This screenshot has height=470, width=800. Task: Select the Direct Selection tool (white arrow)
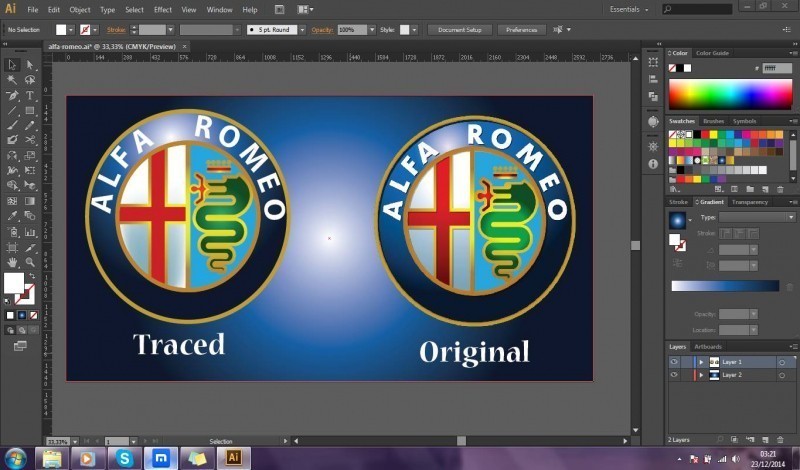click(30, 65)
